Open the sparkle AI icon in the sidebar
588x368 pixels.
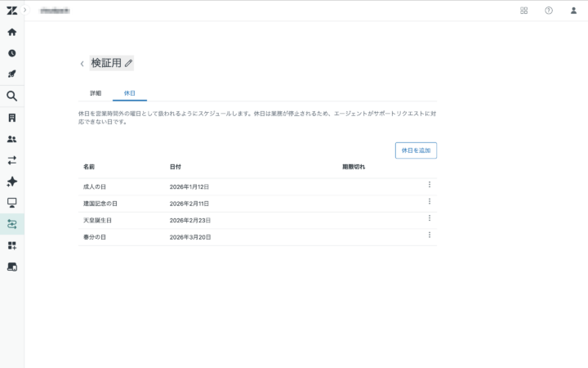pos(11,182)
